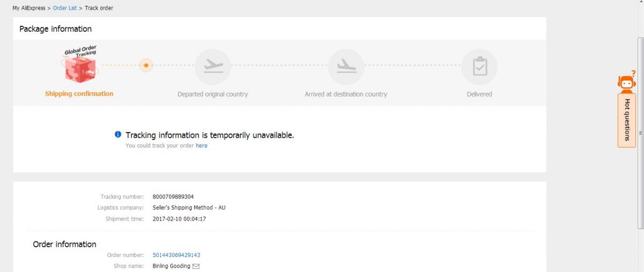Click the Delivered step label
This screenshot has height=272, width=644.
click(x=479, y=94)
